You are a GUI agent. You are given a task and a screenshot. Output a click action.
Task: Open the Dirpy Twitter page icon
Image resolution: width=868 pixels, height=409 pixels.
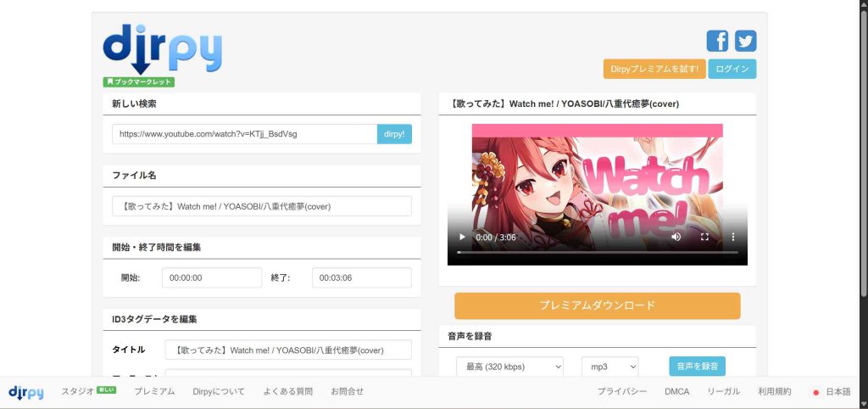pos(745,41)
